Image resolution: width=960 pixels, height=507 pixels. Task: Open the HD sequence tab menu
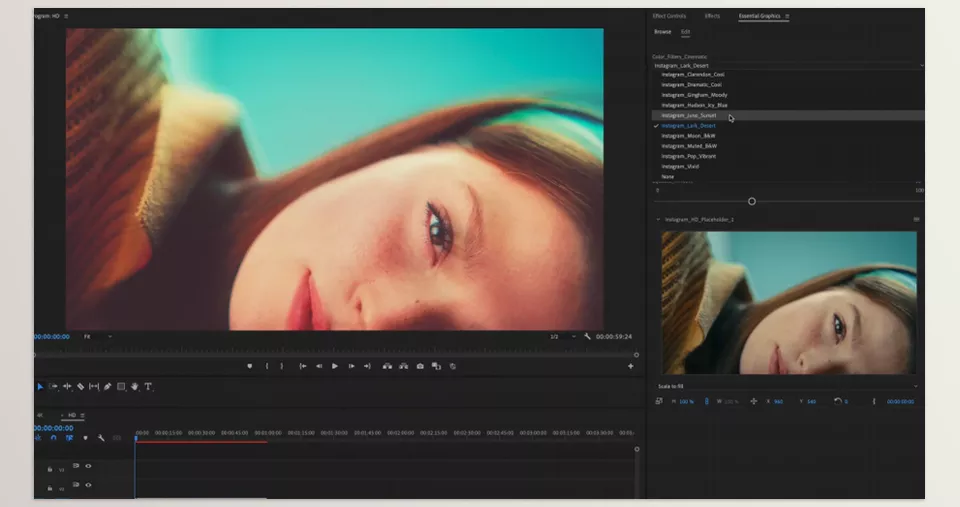[x=83, y=415]
